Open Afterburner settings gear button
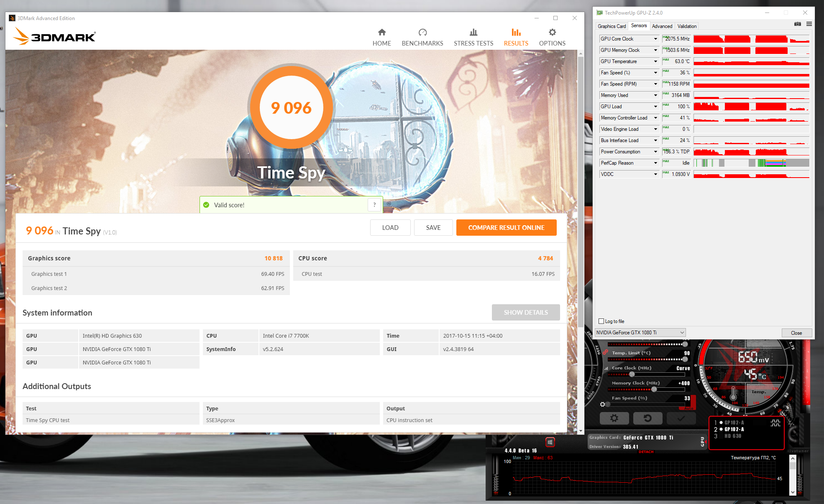824x504 pixels. pos(614,418)
